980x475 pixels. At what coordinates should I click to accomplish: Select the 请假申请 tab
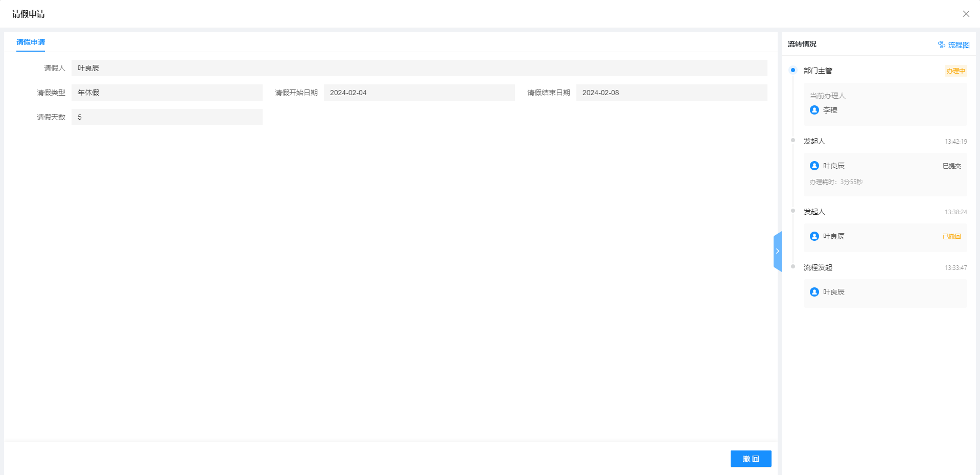click(x=31, y=42)
